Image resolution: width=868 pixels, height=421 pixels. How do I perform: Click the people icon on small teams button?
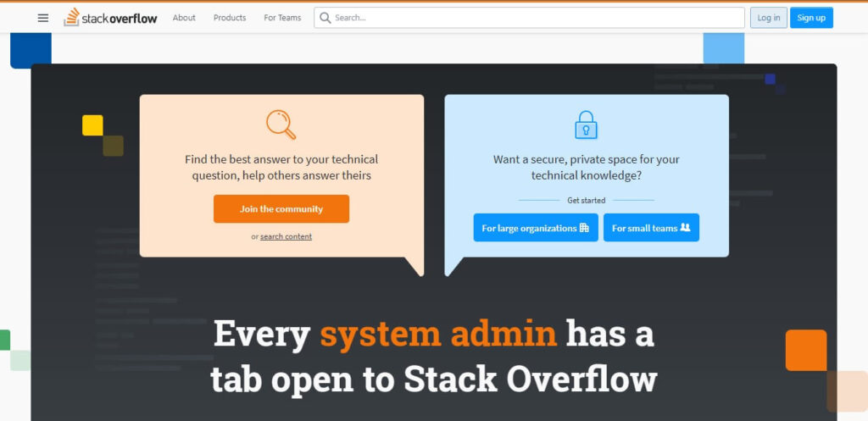685,227
